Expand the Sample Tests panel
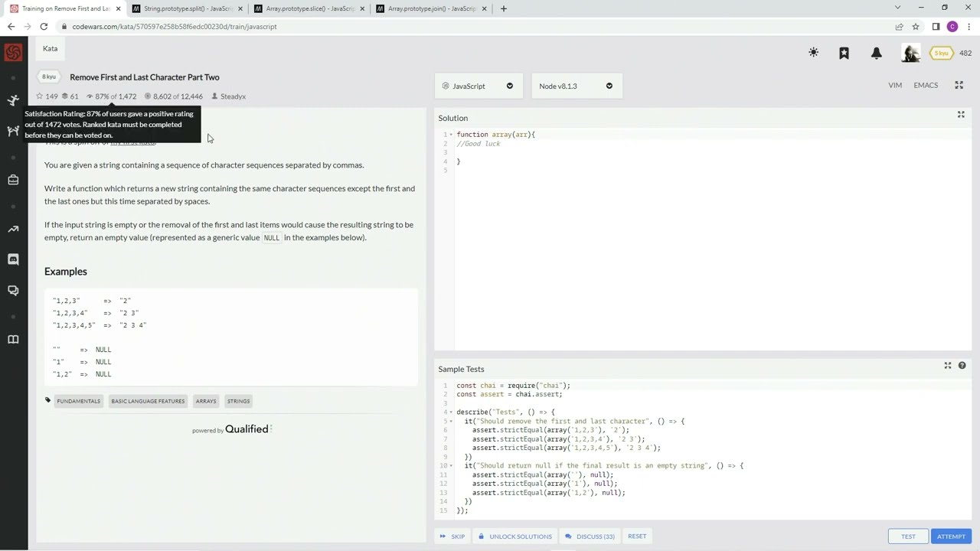This screenshot has width=980, height=551. (948, 366)
